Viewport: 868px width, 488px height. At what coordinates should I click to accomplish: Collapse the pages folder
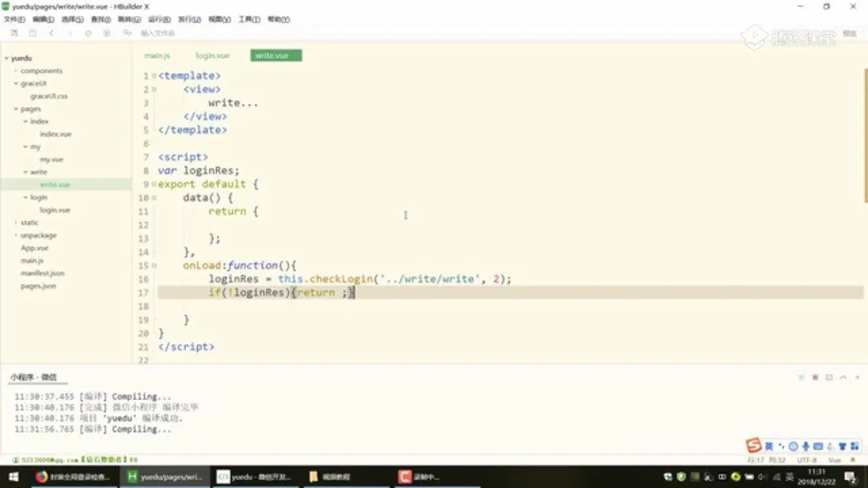tap(16, 108)
